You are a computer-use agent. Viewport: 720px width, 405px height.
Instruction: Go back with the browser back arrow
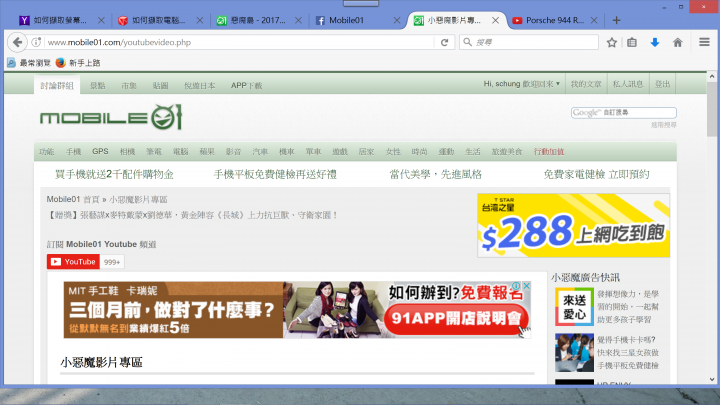pos(17,42)
